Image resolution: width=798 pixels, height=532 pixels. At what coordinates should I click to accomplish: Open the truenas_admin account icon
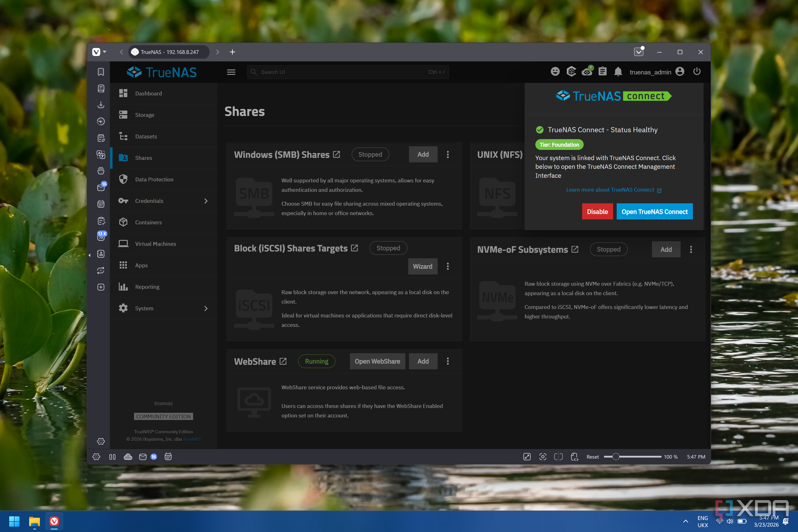click(680, 72)
